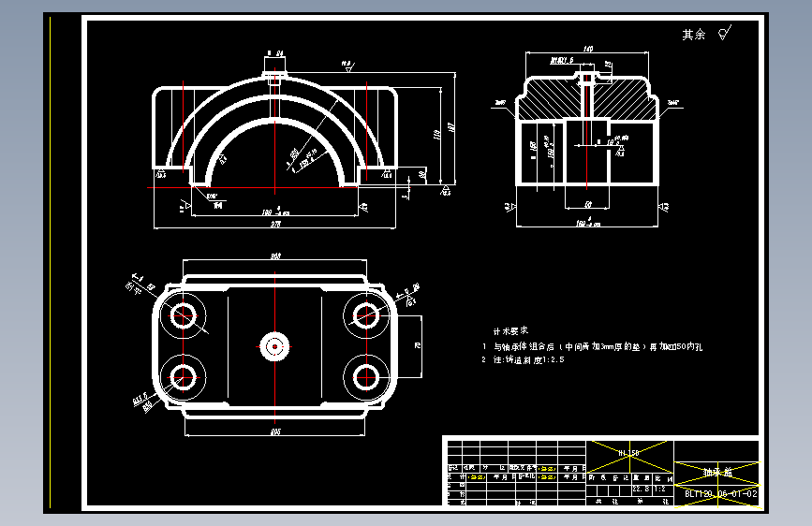Click the scale value '1:2' in title block
This screenshot has height=526, width=812.
(659, 489)
